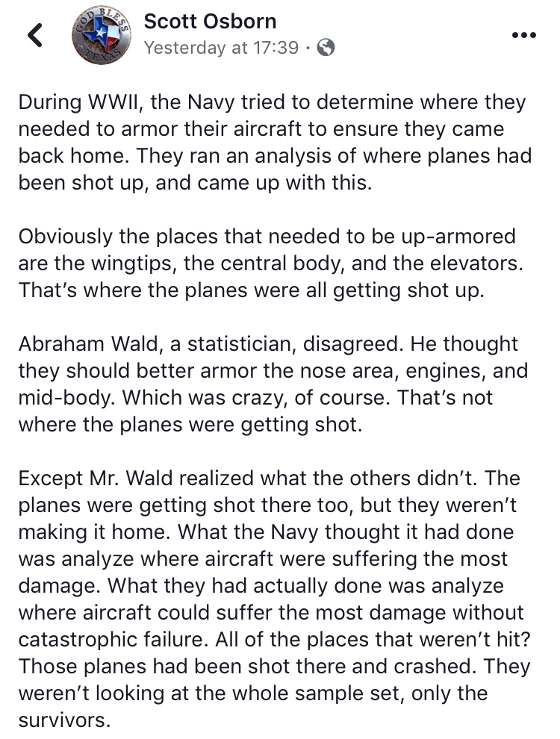
Task: Open the three-dot post options menu
Action: pos(524,35)
